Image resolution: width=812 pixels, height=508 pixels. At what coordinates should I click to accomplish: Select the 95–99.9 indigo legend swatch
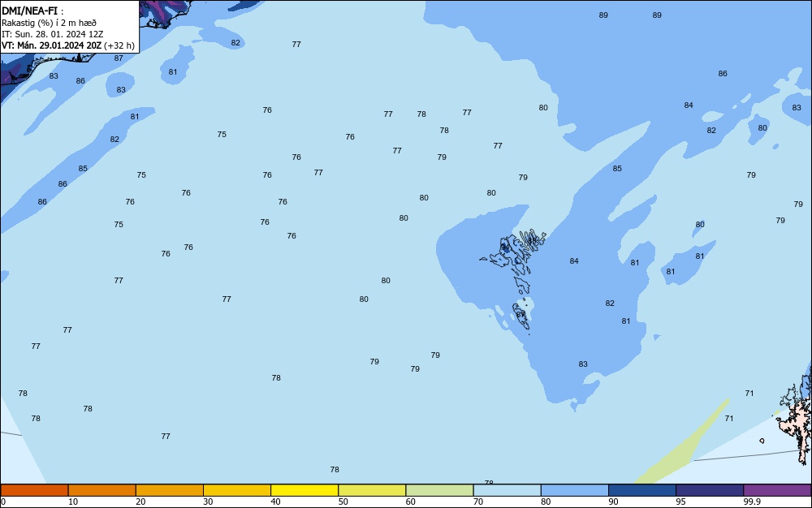(710, 490)
